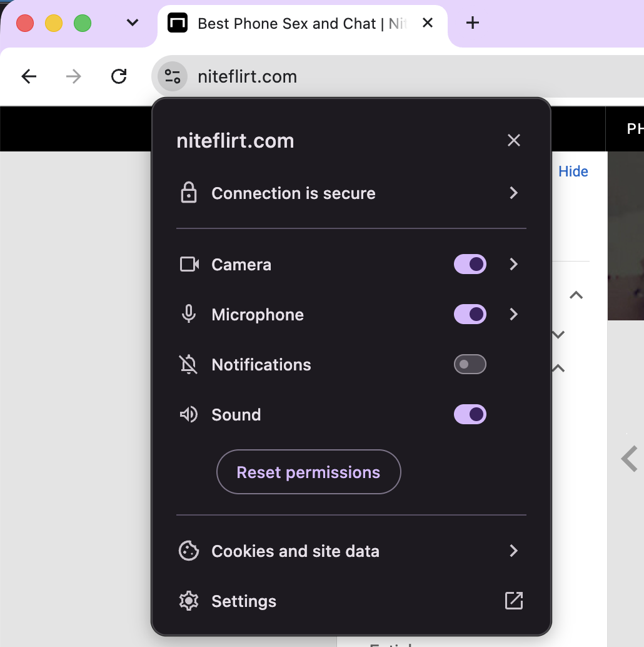This screenshot has height=647, width=644.
Task: Click the Microphone label text
Action: click(x=258, y=315)
